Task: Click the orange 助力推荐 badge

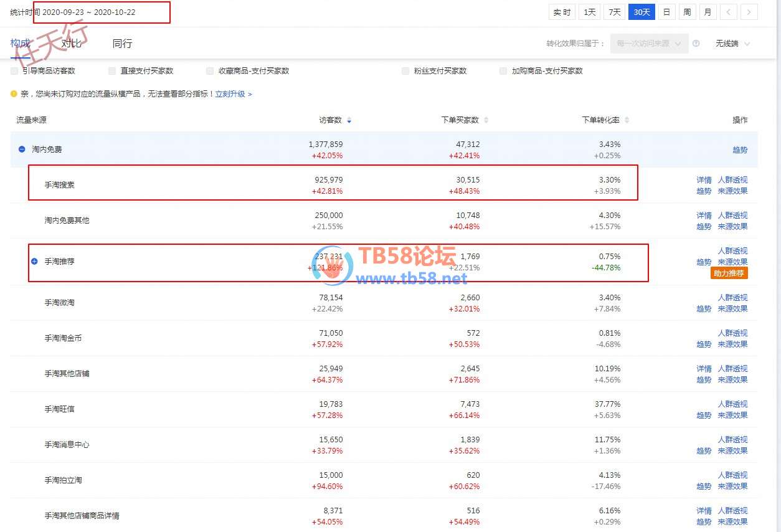Action: point(729,273)
